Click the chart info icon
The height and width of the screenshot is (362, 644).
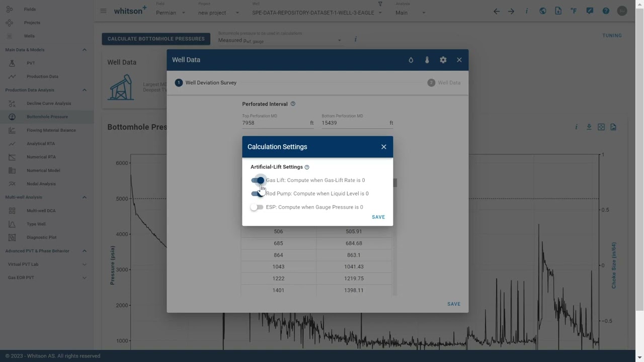click(577, 127)
